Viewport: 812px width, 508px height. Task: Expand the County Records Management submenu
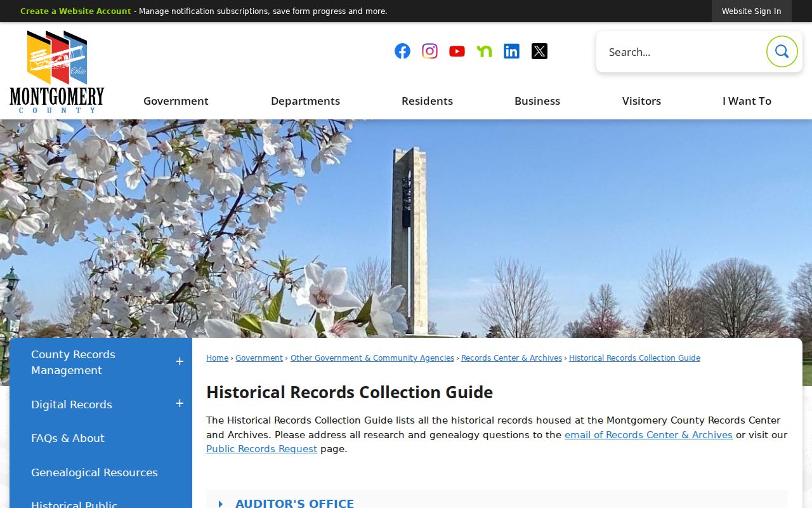(180, 362)
